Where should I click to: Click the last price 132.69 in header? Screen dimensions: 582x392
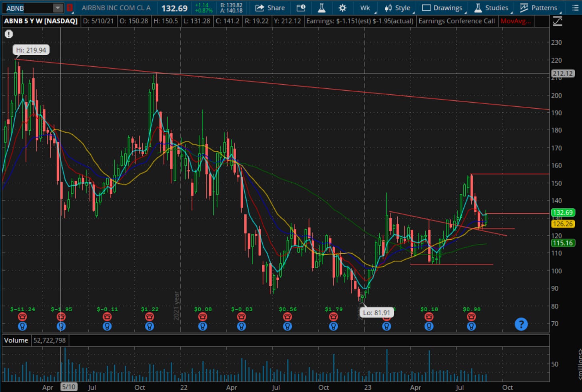pyautogui.click(x=174, y=8)
